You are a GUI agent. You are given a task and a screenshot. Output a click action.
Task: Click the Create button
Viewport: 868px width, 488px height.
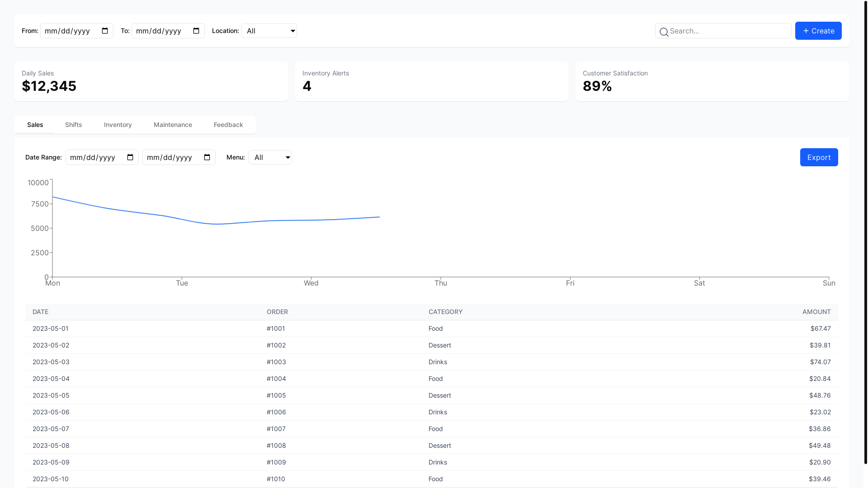[x=818, y=31]
